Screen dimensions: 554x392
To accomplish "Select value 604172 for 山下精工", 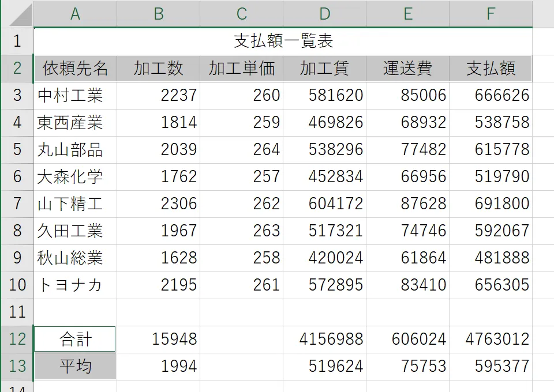I will (324, 204).
